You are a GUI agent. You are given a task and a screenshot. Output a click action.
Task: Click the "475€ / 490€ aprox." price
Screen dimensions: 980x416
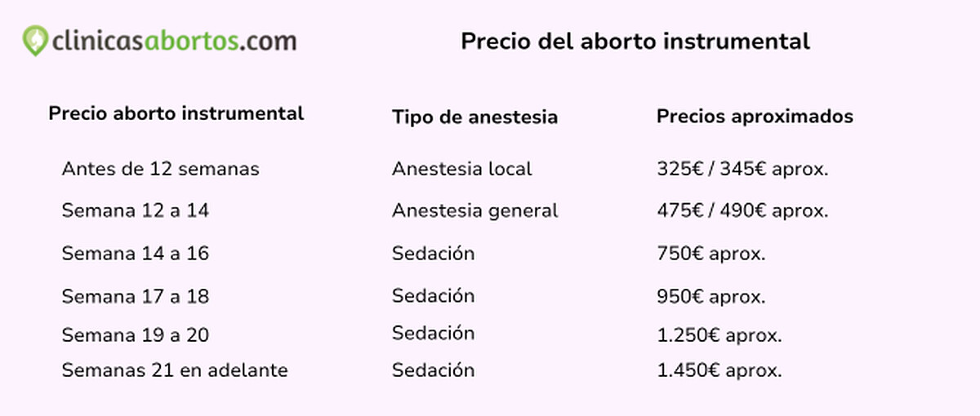(742, 210)
